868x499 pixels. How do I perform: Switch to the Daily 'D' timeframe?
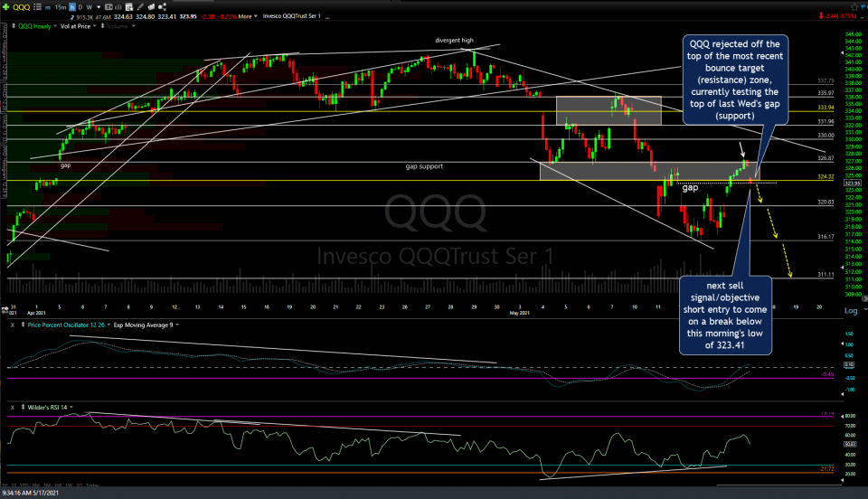[80, 6]
